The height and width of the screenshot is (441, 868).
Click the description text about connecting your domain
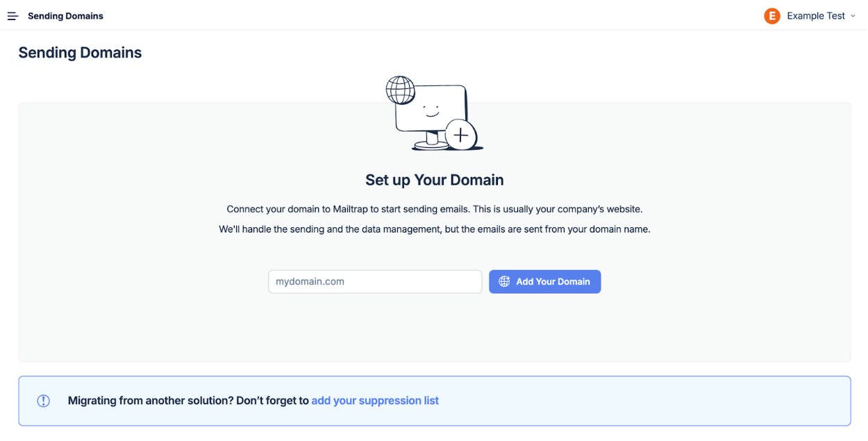click(434, 208)
